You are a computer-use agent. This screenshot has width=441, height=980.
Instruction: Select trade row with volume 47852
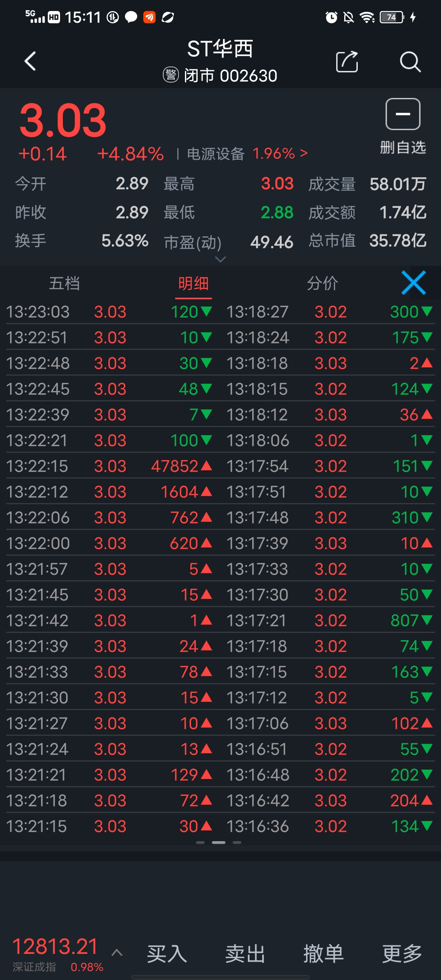click(x=109, y=466)
